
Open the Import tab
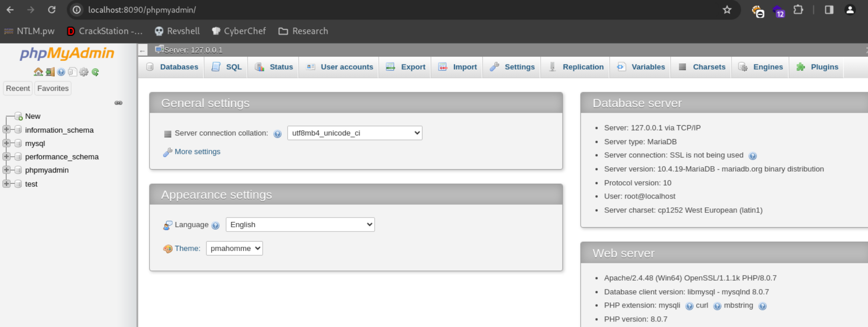457,67
